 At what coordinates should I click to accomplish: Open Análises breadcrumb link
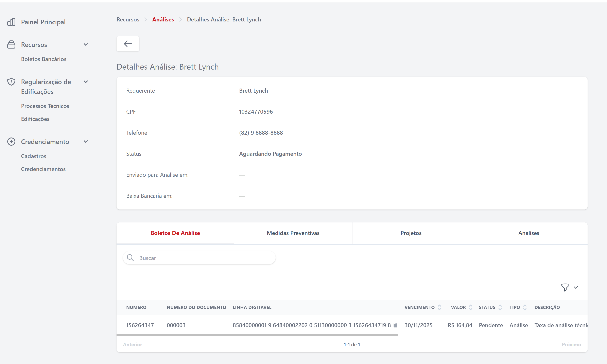[x=163, y=19]
